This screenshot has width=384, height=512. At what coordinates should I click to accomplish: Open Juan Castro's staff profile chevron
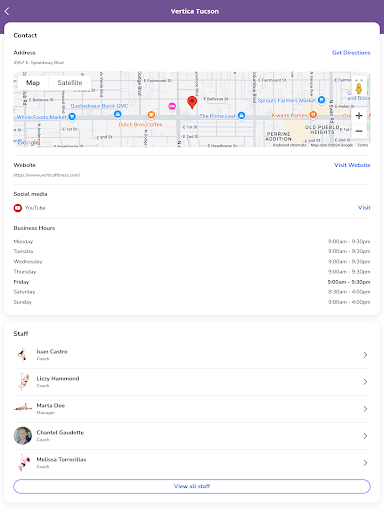365,355
